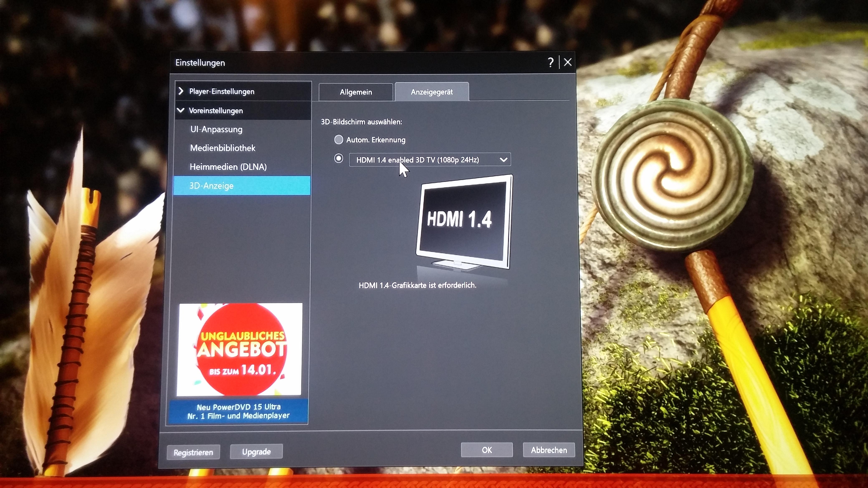Select Autom. Erkennung radio button
This screenshot has height=488, width=868.
(x=339, y=139)
